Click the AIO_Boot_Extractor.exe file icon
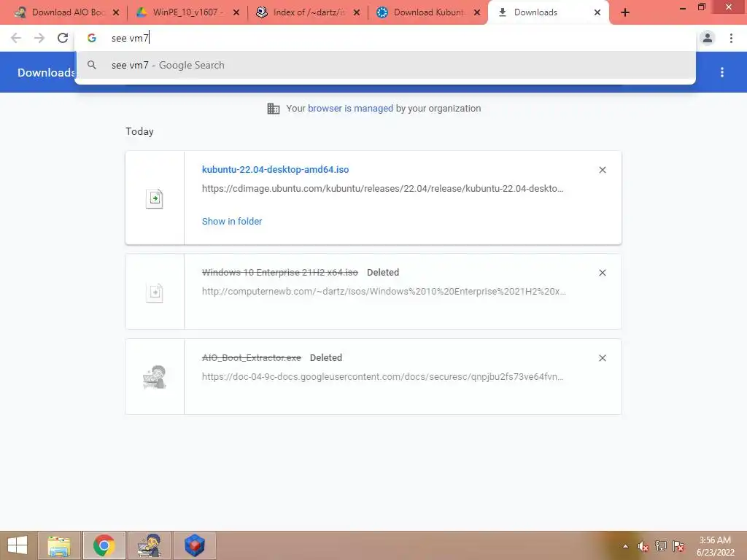The width and height of the screenshot is (747, 560). pyautogui.click(x=155, y=377)
